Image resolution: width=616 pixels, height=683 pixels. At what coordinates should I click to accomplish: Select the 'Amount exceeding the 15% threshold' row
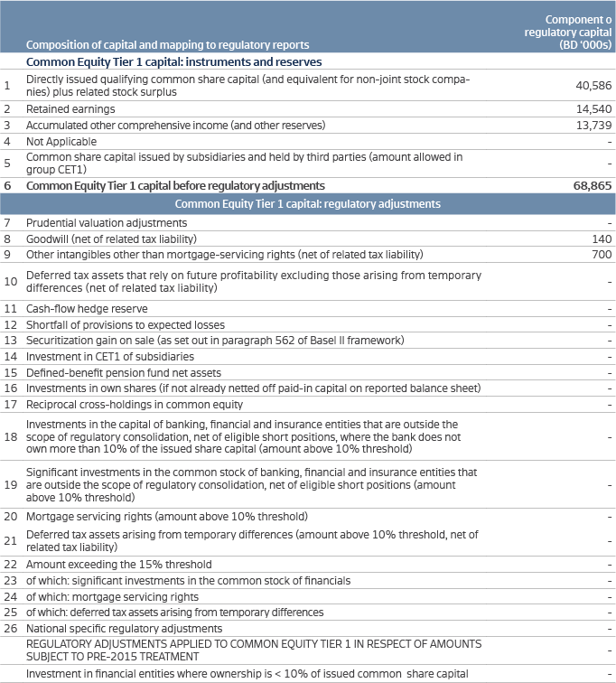[x=118, y=564]
